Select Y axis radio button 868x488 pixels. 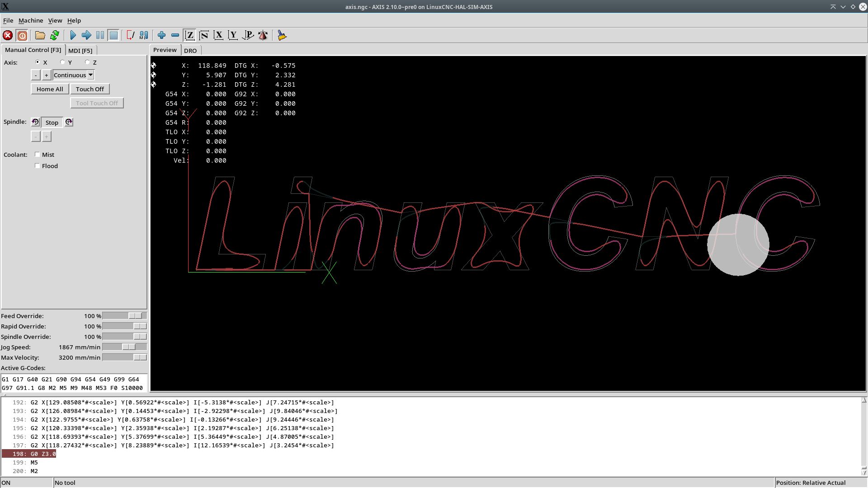(62, 62)
